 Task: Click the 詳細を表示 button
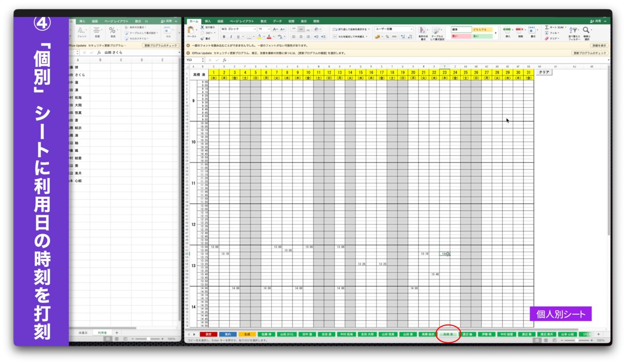click(599, 45)
